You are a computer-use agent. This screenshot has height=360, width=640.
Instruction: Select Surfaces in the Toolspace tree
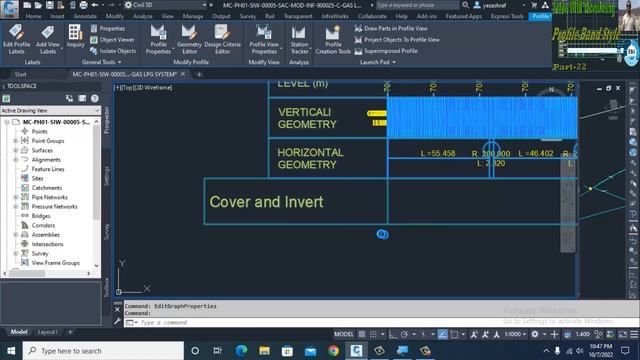(42, 150)
